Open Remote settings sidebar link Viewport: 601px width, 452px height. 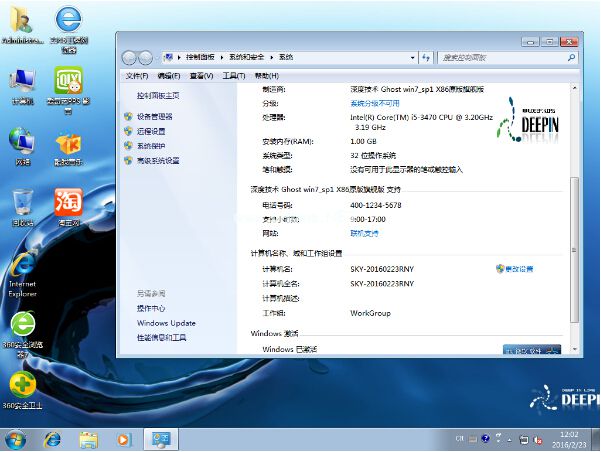(x=151, y=131)
